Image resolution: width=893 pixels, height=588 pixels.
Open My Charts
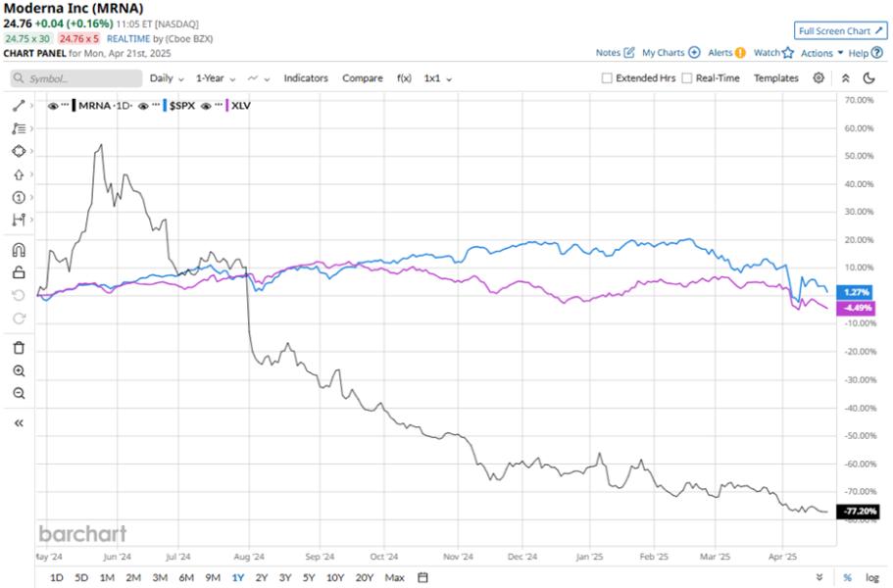(x=670, y=53)
